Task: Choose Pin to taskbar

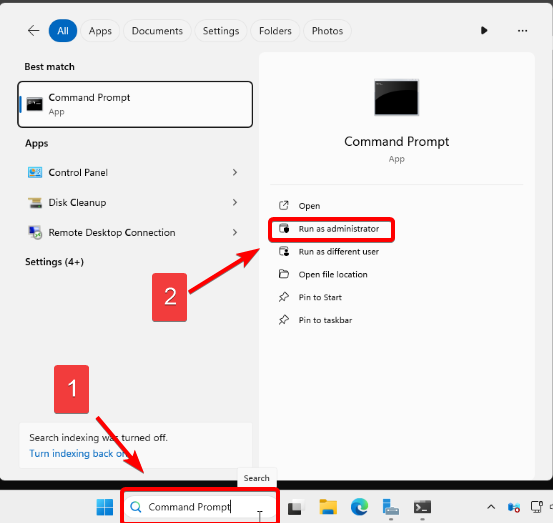Action: (325, 320)
